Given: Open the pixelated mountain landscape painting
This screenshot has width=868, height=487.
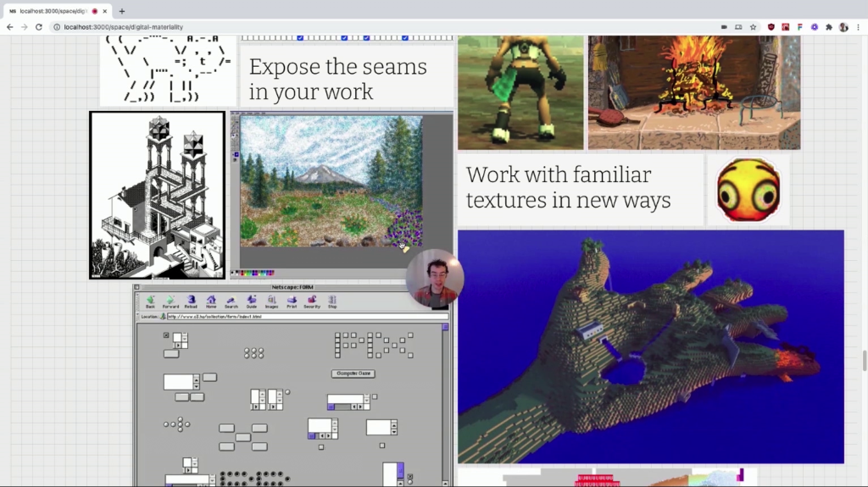Looking at the screenshot, I should point(331,180).
